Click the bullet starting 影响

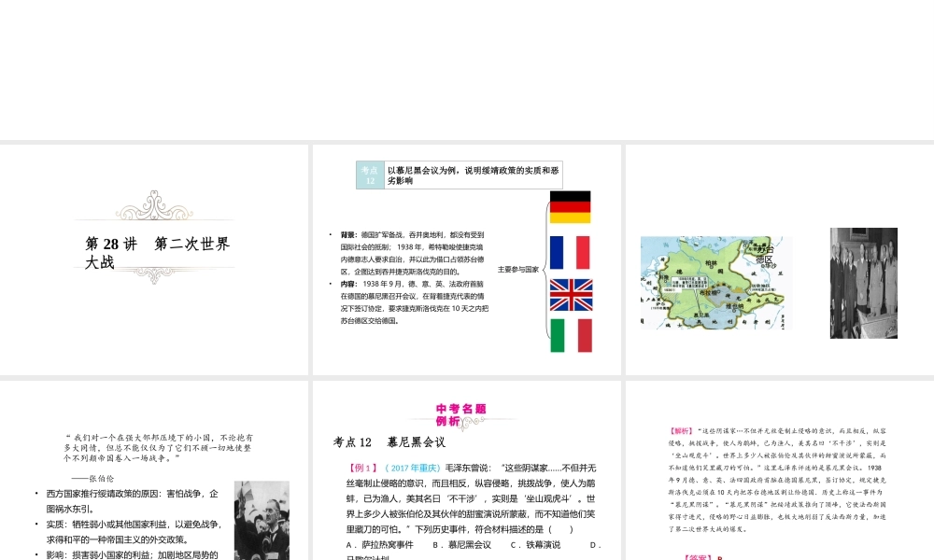133,555
